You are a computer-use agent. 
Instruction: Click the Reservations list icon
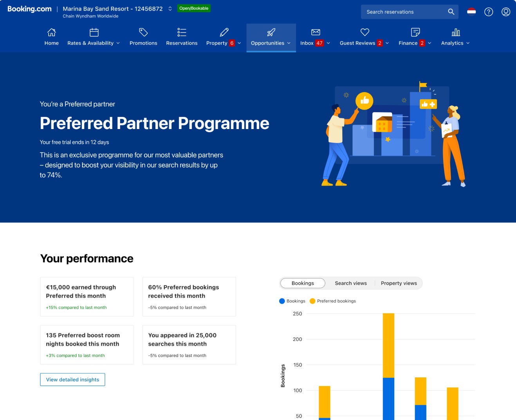pyautogui.click(x=182, y=32)
